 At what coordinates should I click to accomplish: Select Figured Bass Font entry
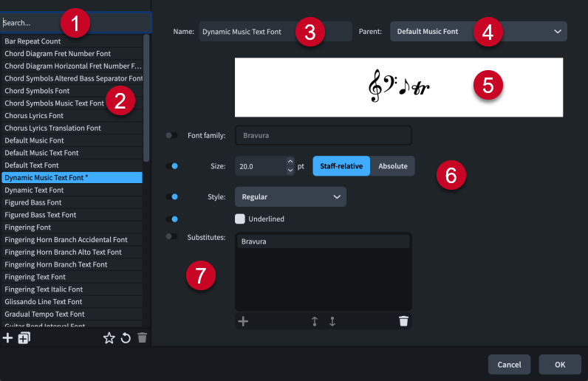(x=72, y=202)
